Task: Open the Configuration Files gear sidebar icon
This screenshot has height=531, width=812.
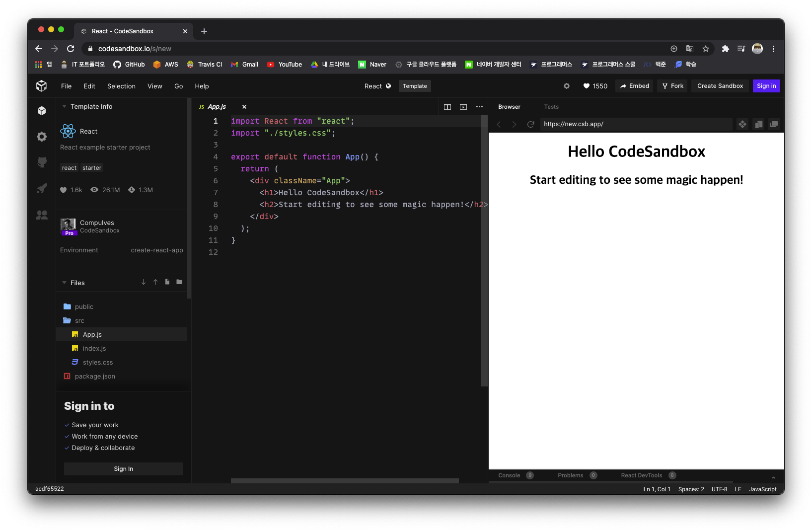Action: pos(42,137)
